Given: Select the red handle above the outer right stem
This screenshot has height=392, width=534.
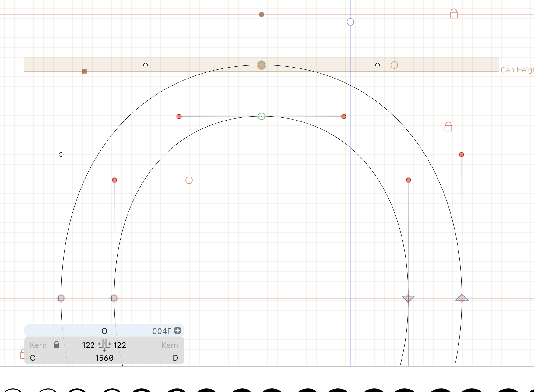Looking at the screenshot, I should pyautogui.click(x=462, y=155).
